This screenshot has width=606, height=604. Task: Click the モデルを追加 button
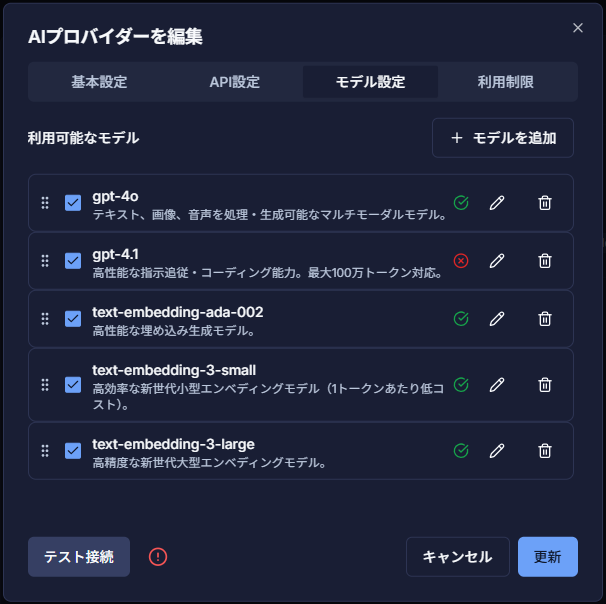(x=503, y=138)
